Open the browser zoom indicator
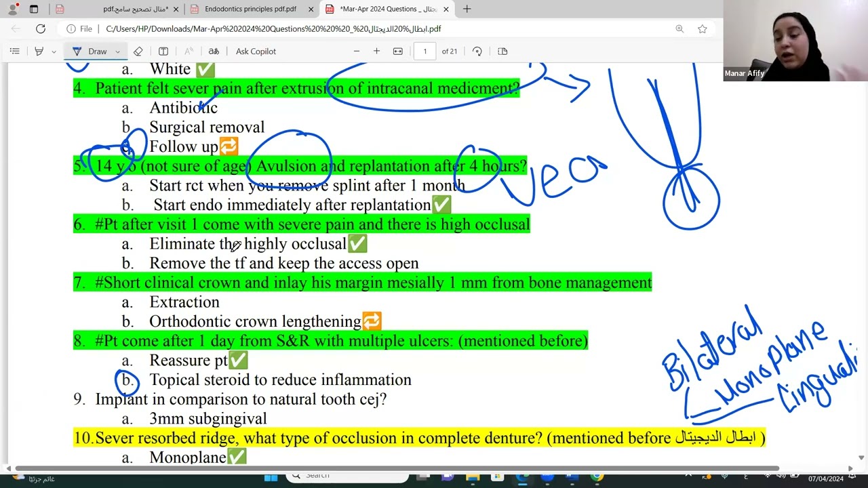Image resolution: width=868 pixels, height=488 pixels. click(x=679, y=29)
